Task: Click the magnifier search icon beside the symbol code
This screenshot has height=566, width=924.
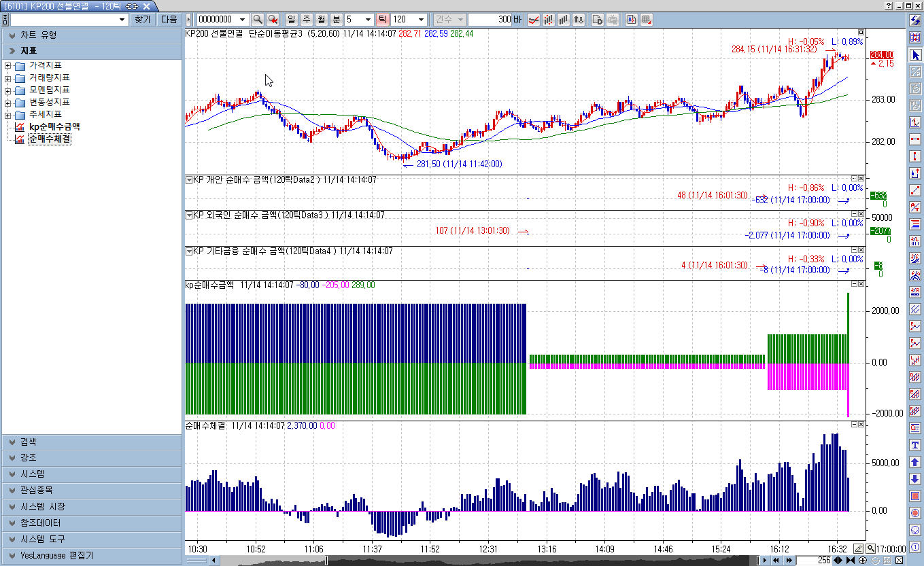Action: click(258, 20)
